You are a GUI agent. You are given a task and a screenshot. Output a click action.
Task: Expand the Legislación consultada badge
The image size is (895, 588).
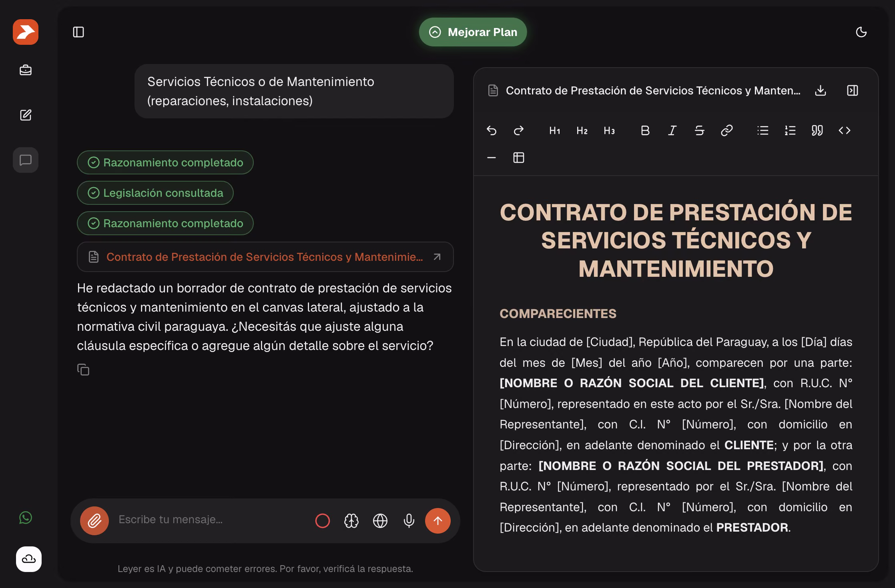pos(155,193)
